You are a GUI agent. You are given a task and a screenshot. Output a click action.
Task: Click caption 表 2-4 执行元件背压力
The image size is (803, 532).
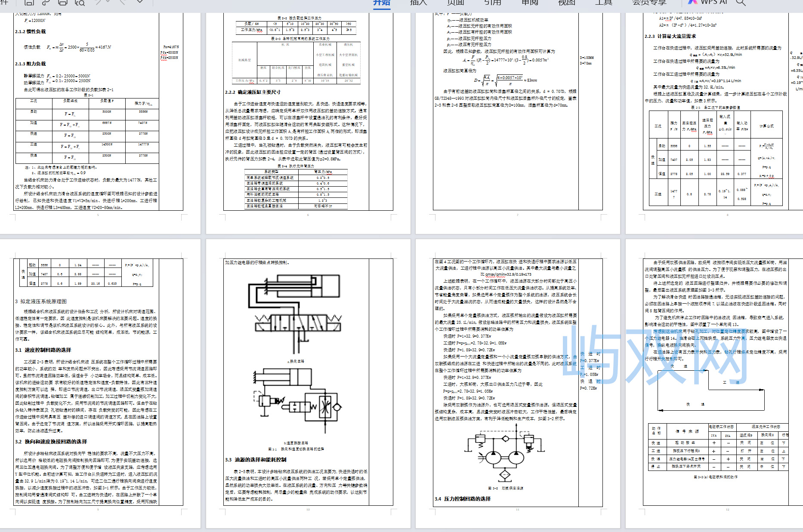click(296, 166)
